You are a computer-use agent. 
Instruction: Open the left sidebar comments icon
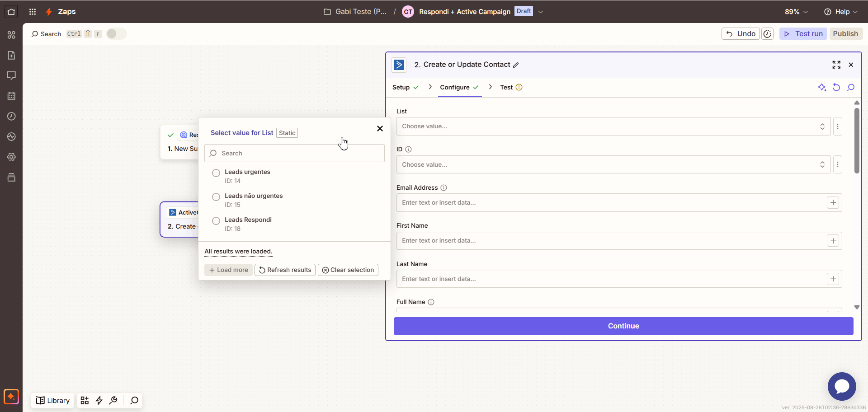(x=11, y=75)
